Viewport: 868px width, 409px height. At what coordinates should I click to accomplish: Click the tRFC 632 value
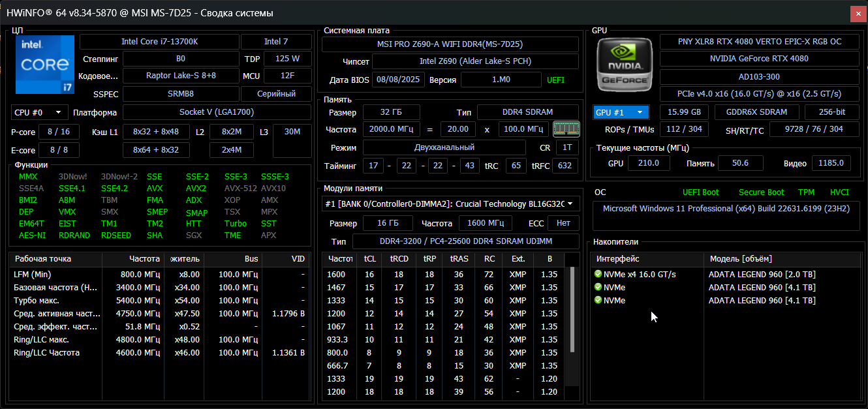pos(566,166)
